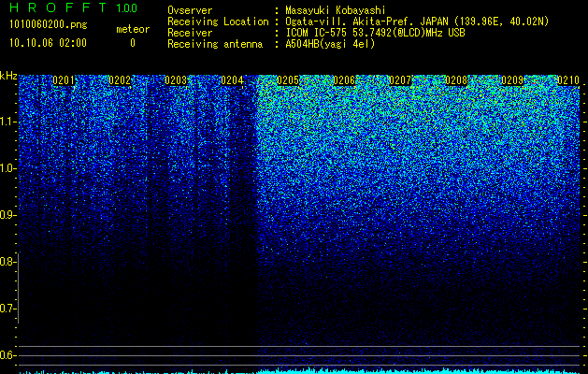
Task: Click the 0208 time marker
Action: [x=456, y=80]
